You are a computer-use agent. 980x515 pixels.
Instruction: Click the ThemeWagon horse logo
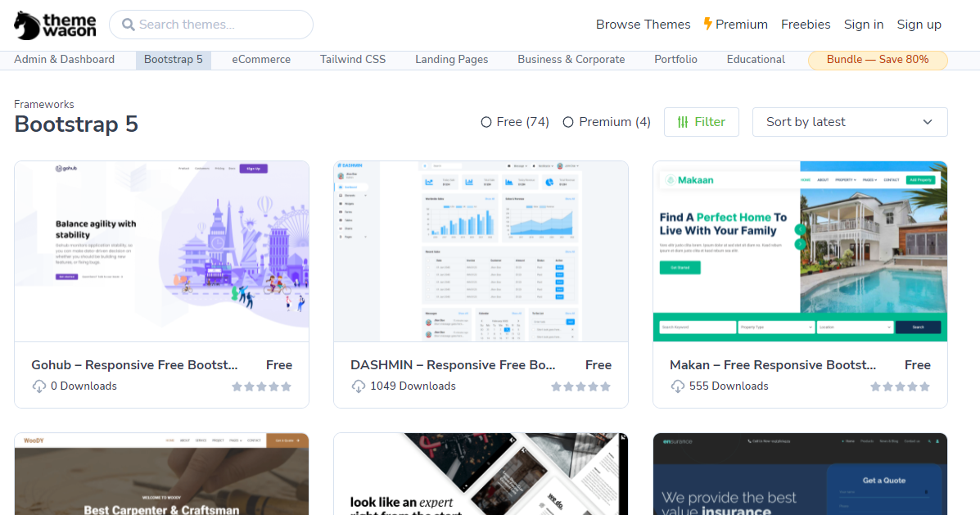tap(55, 25)
